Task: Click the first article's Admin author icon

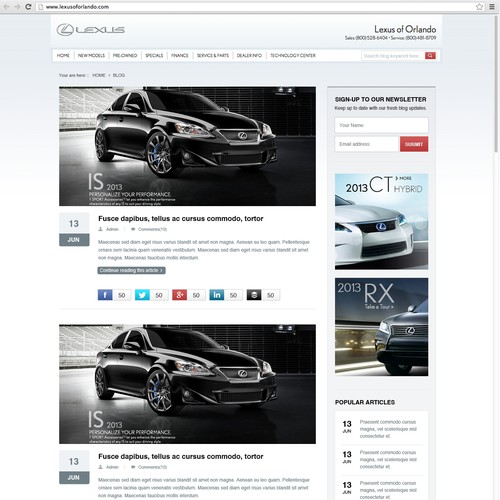Action: point(100,229)
